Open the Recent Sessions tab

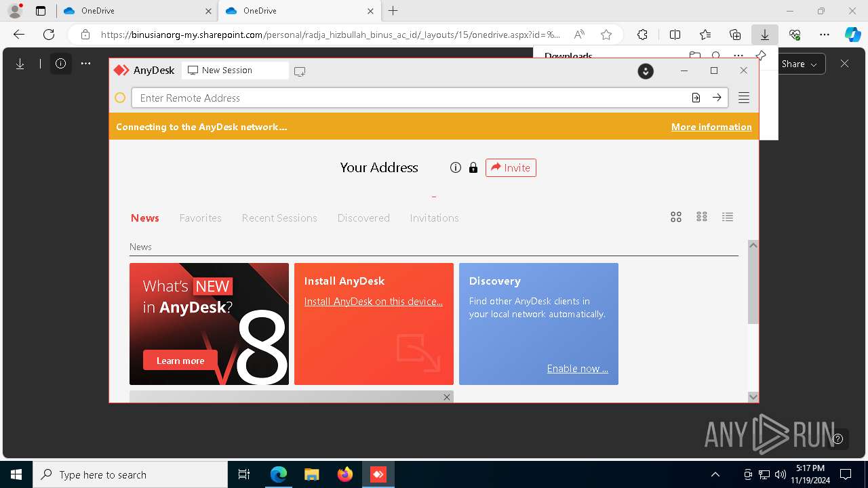279,218
